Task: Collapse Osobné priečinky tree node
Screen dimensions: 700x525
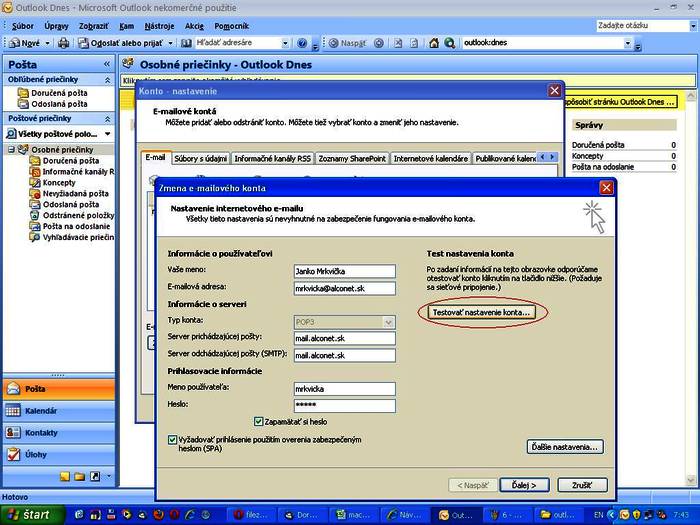Action: coord(11,150)
